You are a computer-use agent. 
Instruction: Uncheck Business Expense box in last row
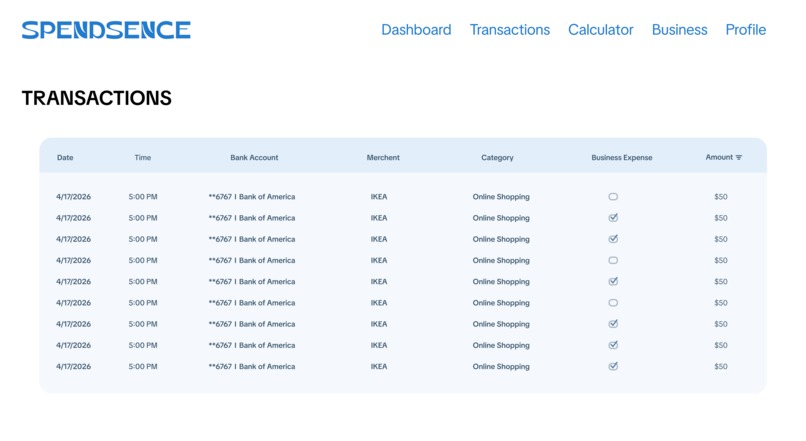click(613, 366)
